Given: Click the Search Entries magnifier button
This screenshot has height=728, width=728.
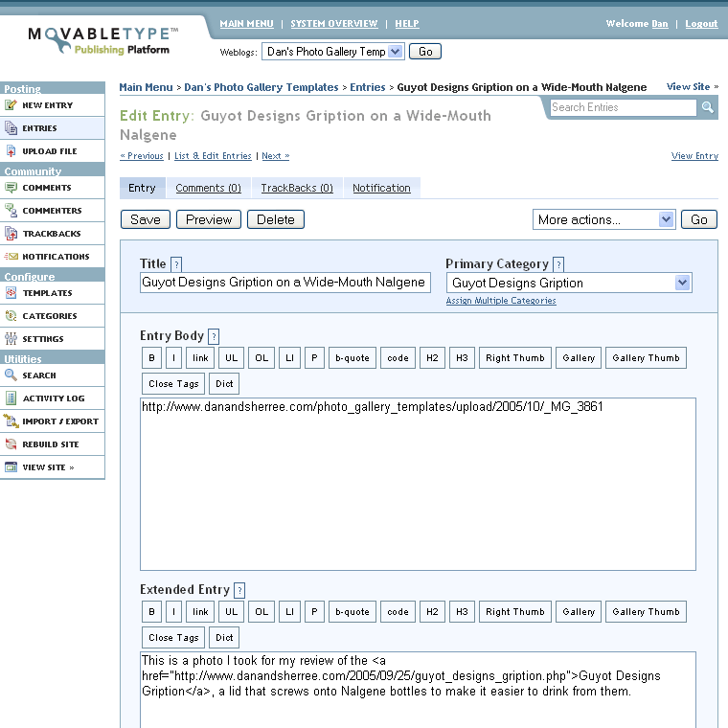Looking at the screenshot, I should (x=708, y=107).
